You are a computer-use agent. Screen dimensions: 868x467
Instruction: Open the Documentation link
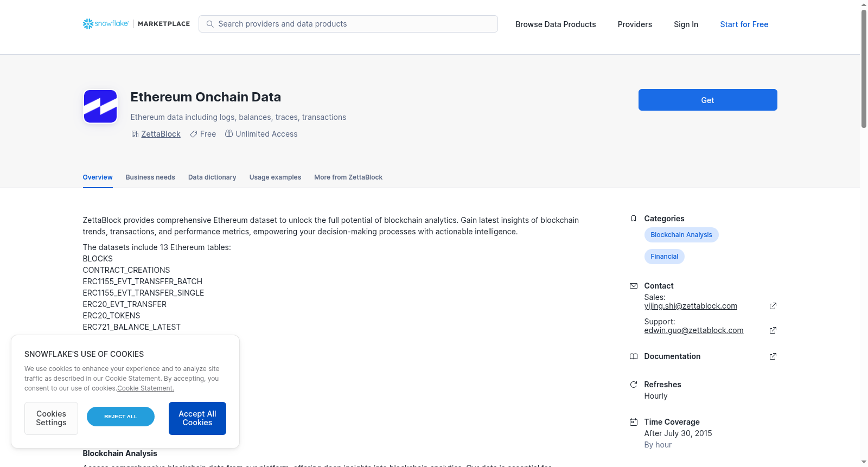[x=672, y=356]
